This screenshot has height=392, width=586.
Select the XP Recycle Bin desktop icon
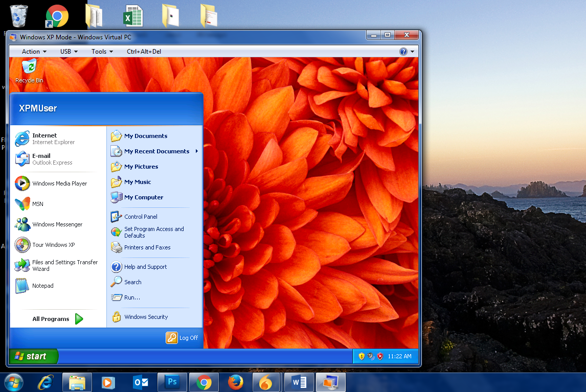coord(29,72)
